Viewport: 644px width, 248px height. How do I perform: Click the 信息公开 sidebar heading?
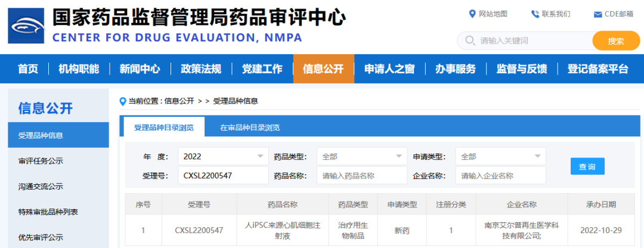click(45, 108)
